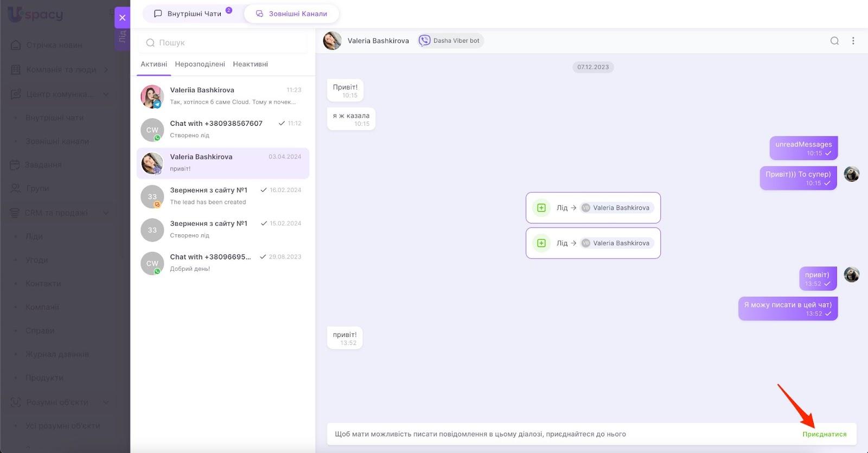
Task: Click into the Пошук search field
Action: pyautogui.click(x=223, y=43)
